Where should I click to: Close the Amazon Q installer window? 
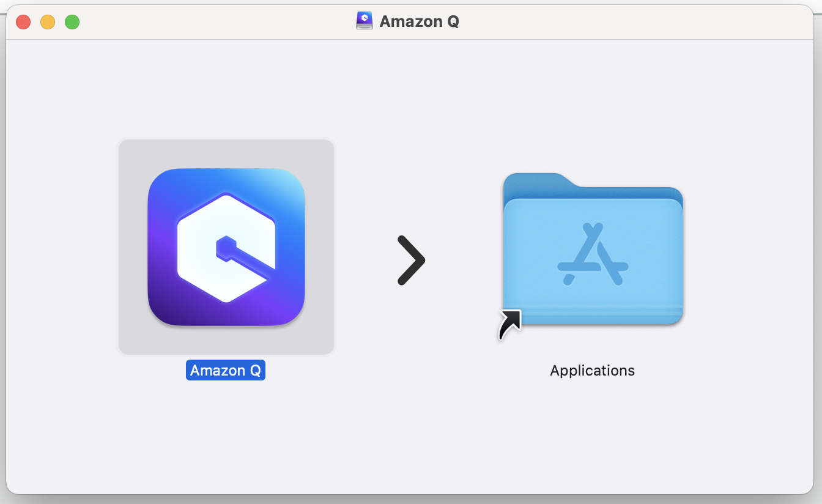(23, 22)
